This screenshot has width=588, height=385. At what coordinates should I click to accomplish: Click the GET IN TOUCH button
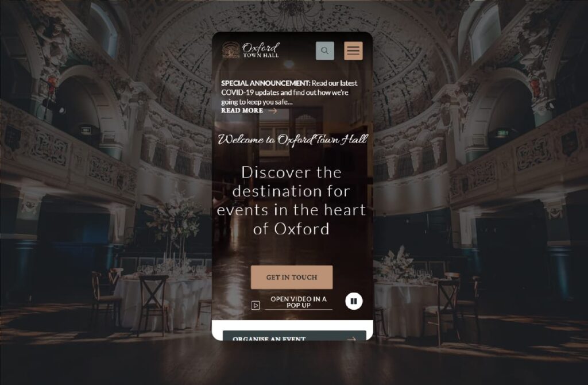point(292,278)
